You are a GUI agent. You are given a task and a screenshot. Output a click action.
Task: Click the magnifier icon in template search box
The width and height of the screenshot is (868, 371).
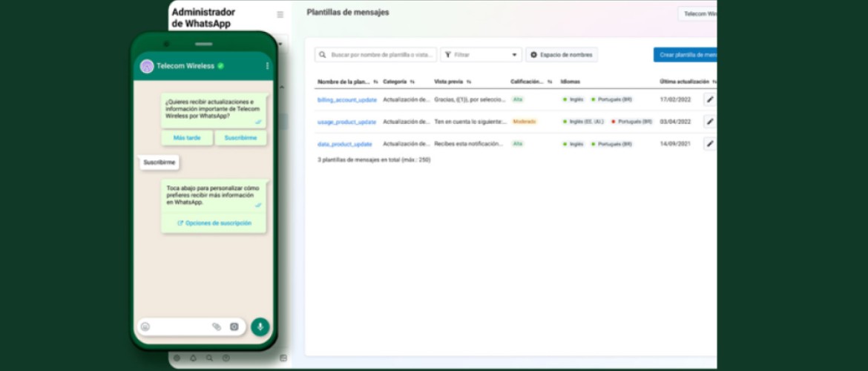[323, 55]
